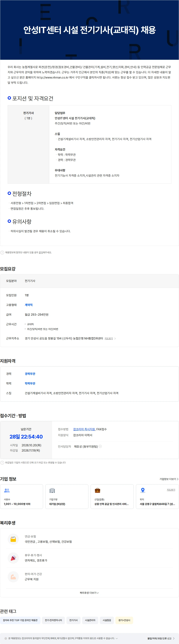Click the 근무복 지원 text
The image size is (179, 644).
tap(32, 579)
